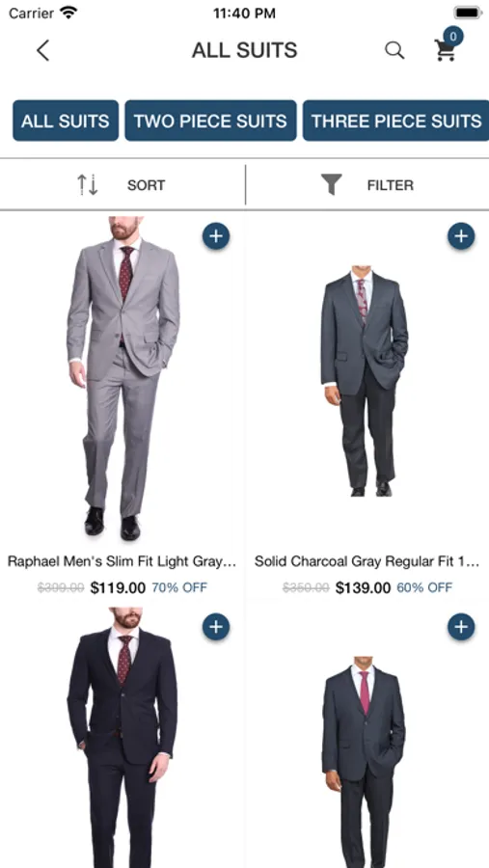
Task: Open Solid Charcoal Gray Regular Fit title
Action: coord(367,561)
